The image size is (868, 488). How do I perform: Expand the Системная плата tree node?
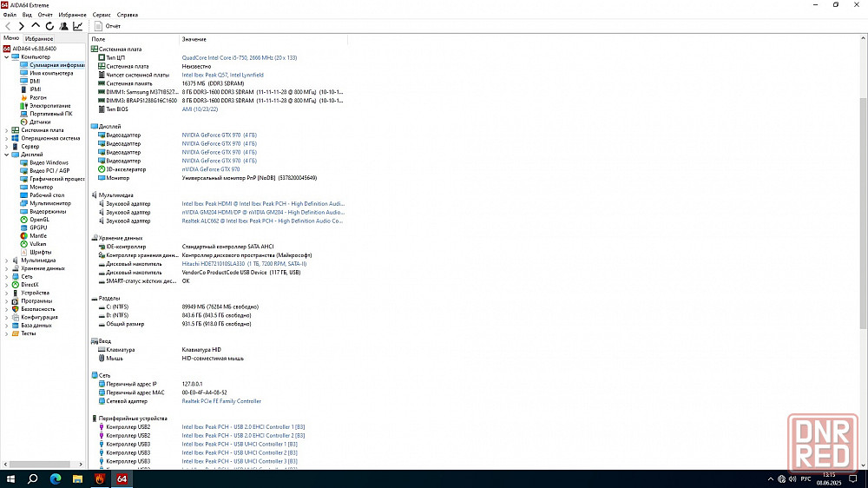coord(7,130)
